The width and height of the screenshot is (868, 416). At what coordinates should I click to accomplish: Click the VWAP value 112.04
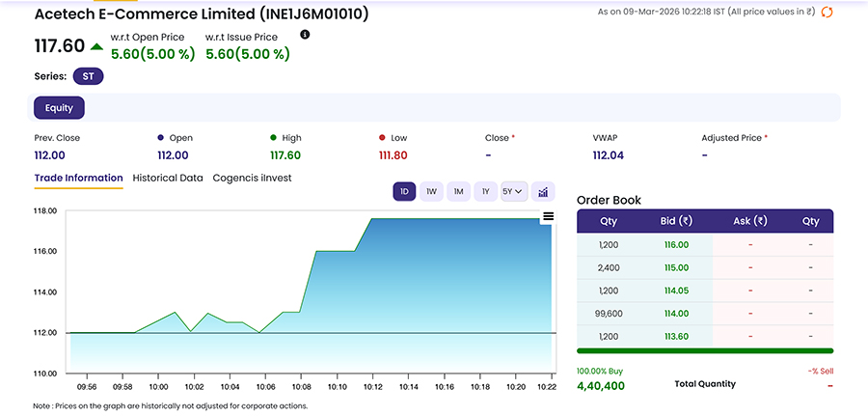(x=608, y=155)
